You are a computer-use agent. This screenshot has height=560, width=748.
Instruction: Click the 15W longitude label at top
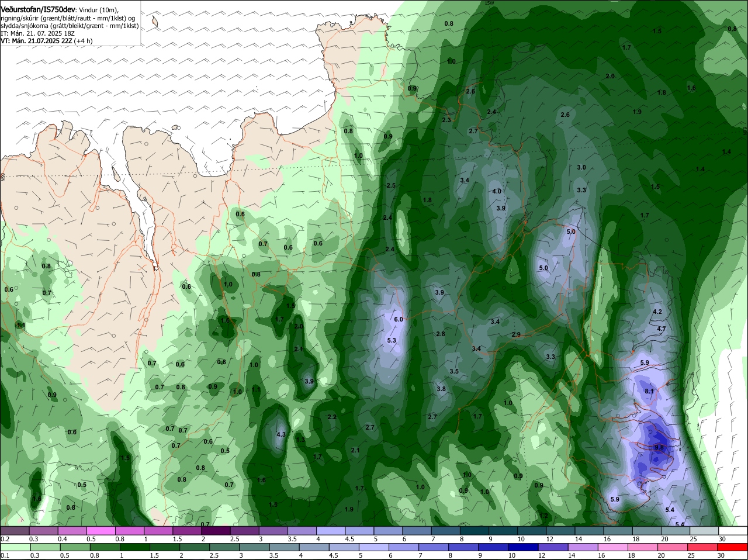pyautogui.click(x=489, y=3)
